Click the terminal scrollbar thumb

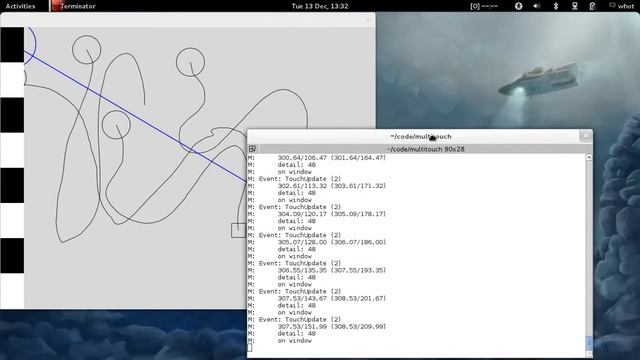pos(589,343)
